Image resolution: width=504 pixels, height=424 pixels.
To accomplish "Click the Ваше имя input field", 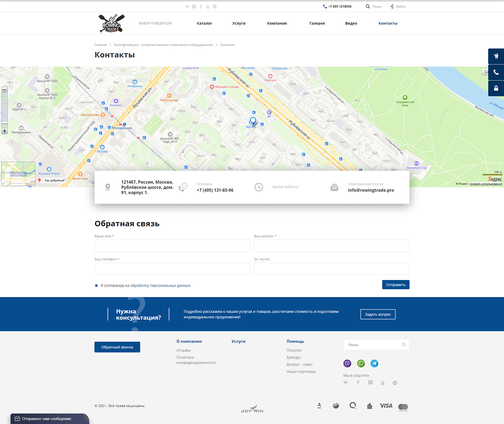I will [x=172, y=246].
